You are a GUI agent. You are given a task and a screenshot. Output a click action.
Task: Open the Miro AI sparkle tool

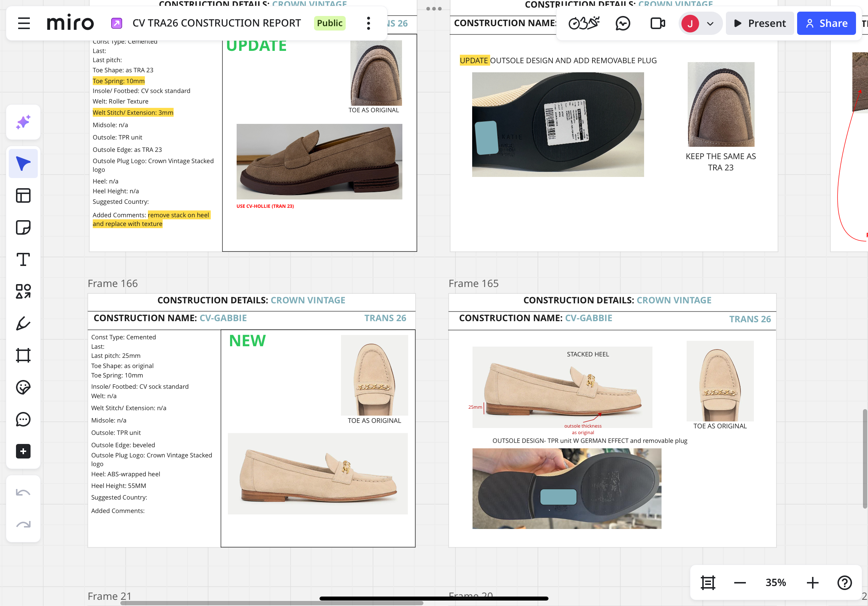pos(23,122)
